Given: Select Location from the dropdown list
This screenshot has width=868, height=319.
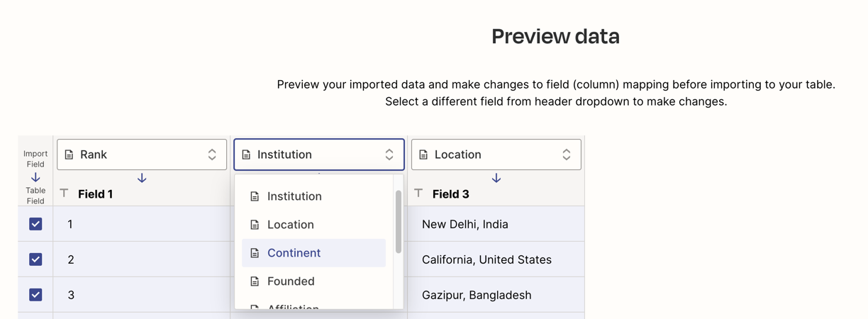Looking at the screenshot, I should click(x=313, y=225).
